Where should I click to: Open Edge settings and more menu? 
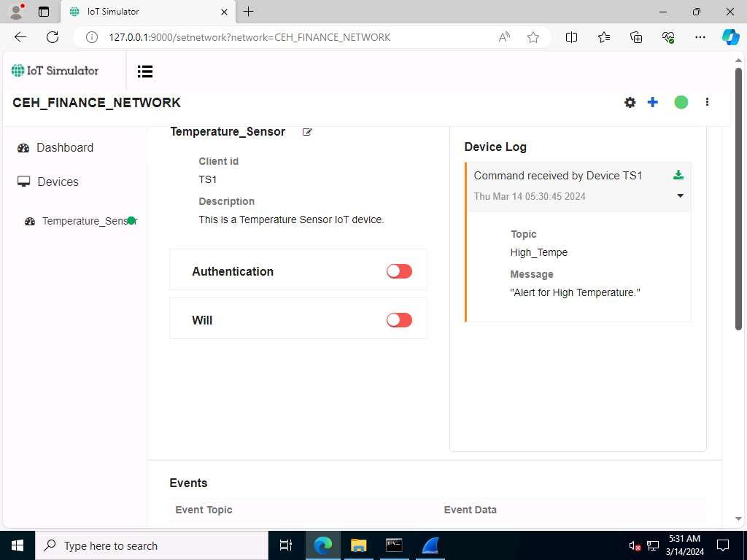[700, 37]
